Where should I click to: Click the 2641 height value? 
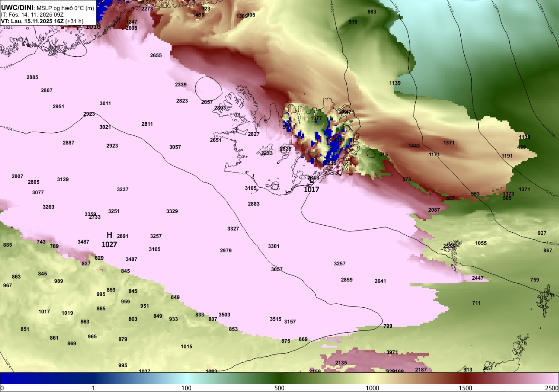380,281
